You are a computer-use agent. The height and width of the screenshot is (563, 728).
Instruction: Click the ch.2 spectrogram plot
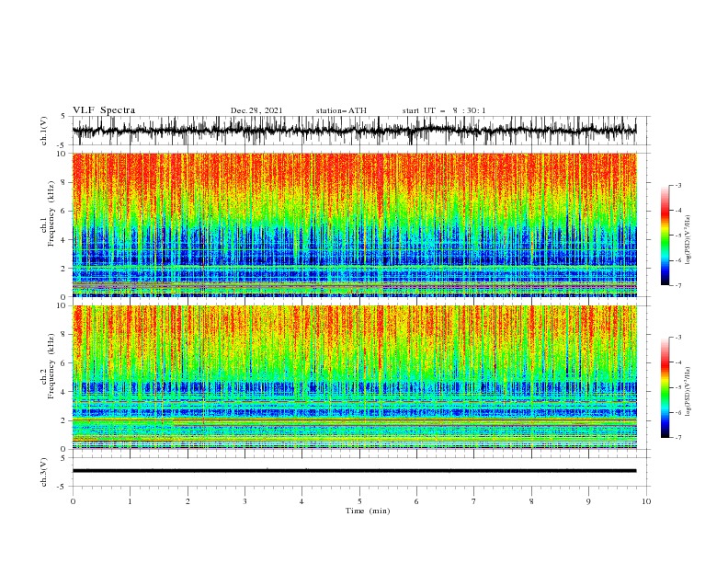click(x=354, y=377)
